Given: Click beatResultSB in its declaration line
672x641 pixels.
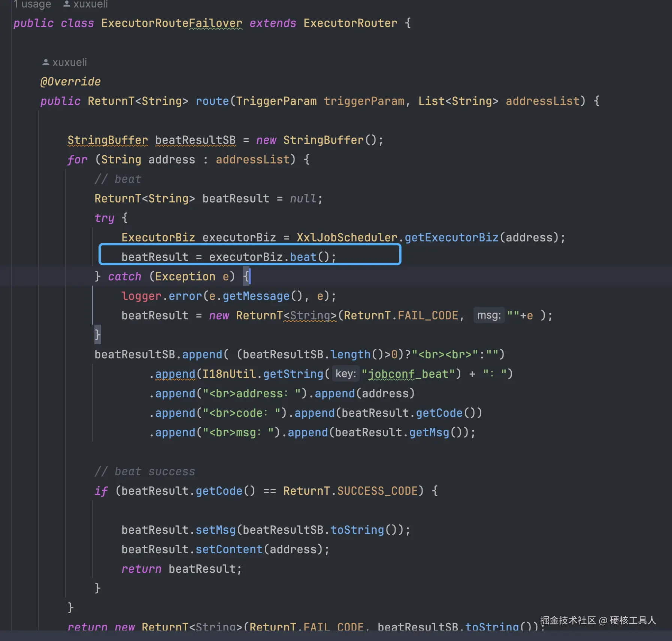Looking at the screenshot, I should pos(196,140).
